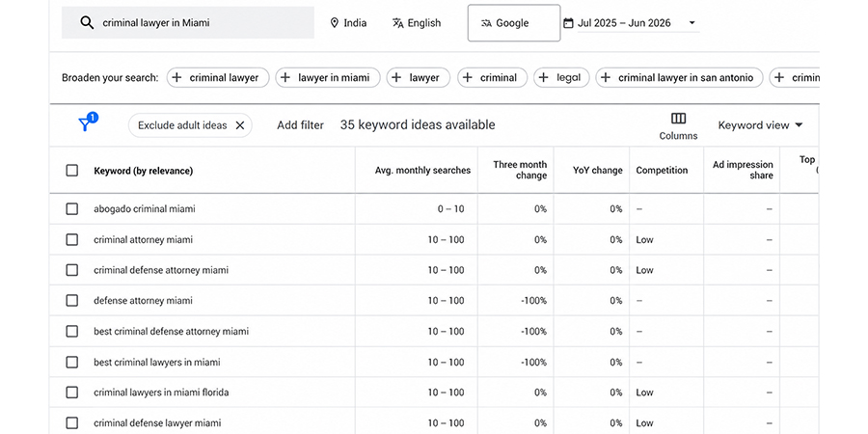The height and width of the screenshot is (434, 868).
Task: Click plus icon on lawyer chip
Action: (396, 77)
